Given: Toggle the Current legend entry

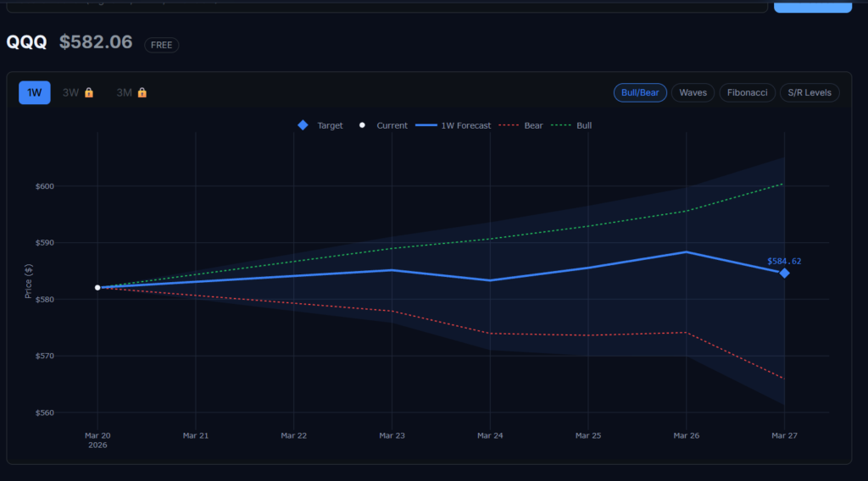Looking at the screenshot, I should (x=383, y=125).
